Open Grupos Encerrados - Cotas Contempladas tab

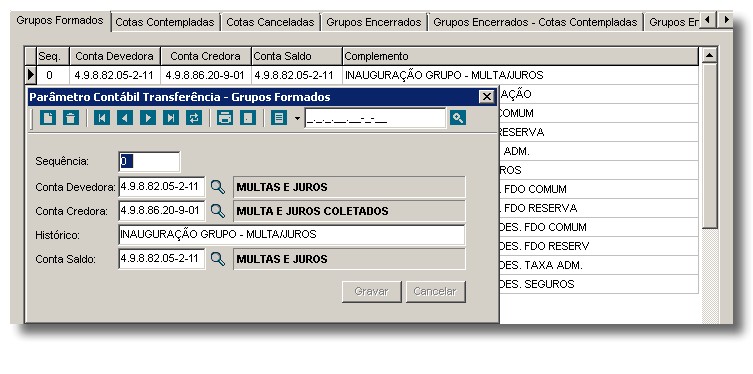click(x=535, y=22)
